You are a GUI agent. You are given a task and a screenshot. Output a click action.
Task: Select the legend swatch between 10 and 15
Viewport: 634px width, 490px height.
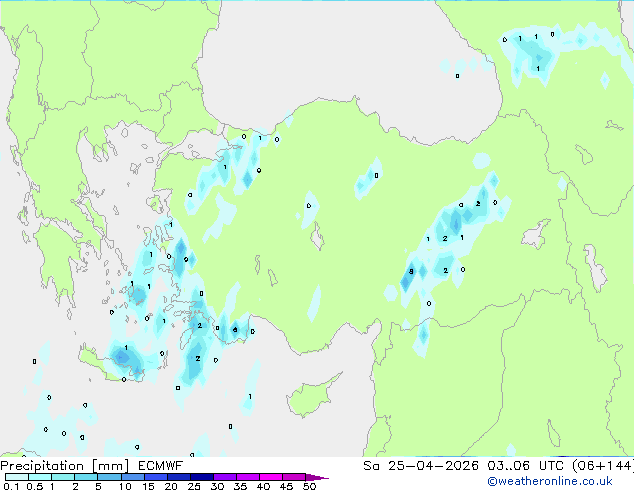[132, 477]
